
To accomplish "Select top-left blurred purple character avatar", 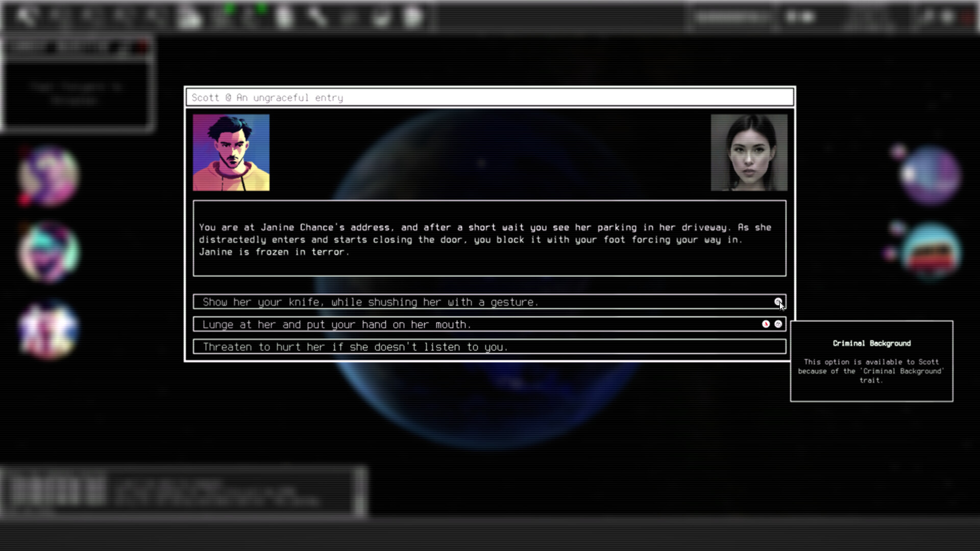I will 48,176.
